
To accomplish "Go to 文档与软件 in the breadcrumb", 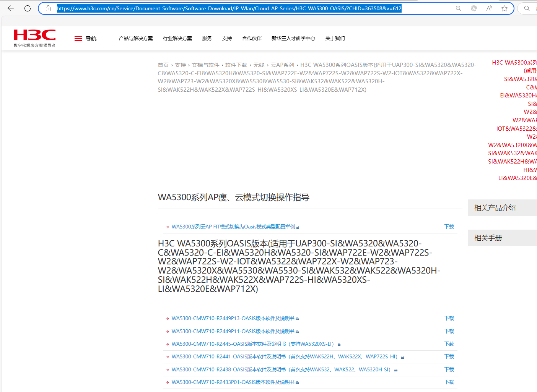I will click(x=206, y=65).
